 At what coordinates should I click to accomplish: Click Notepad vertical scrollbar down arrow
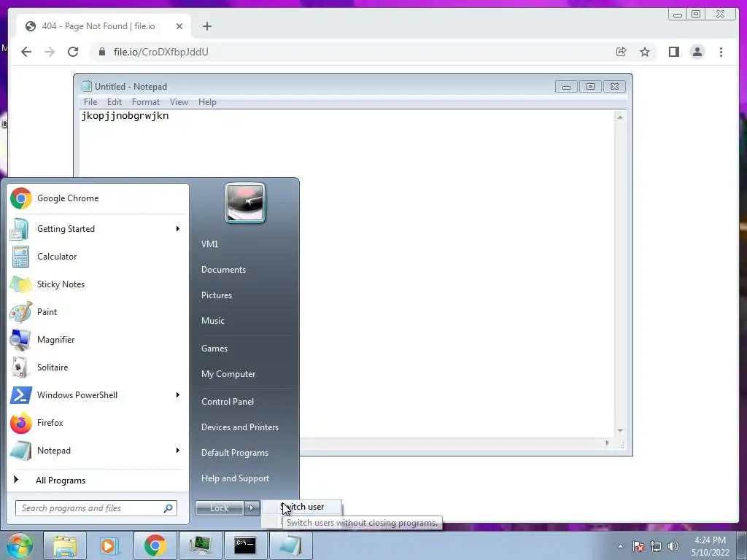click(620, 430)
